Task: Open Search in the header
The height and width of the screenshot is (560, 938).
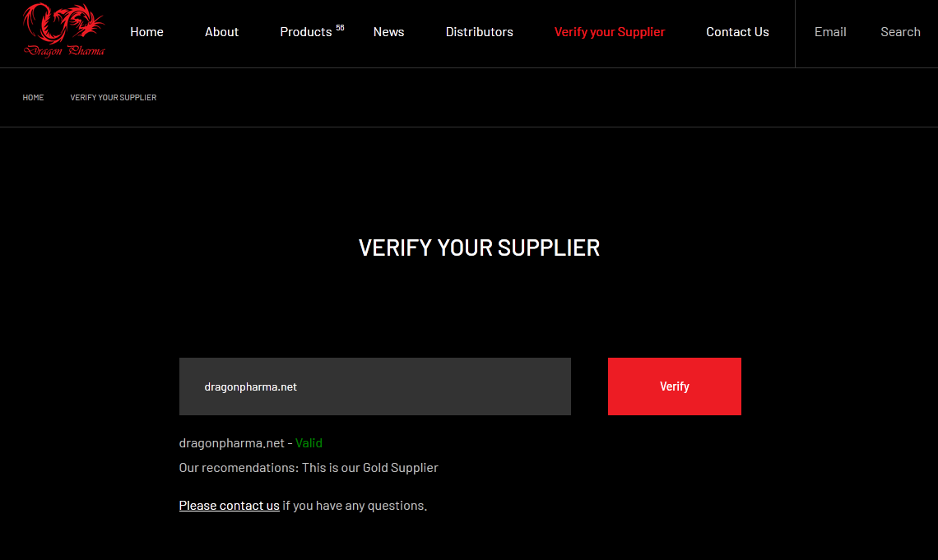Action: point(900,32)
